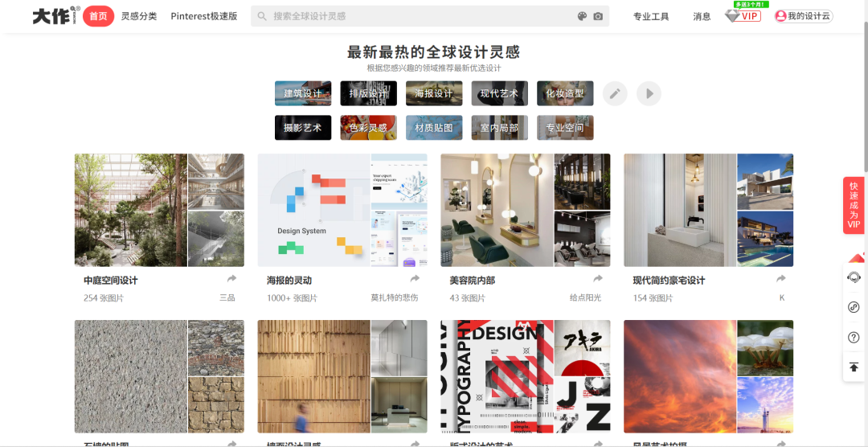
Task: Click the VIP diamond icon
Action: click(732, 16)
